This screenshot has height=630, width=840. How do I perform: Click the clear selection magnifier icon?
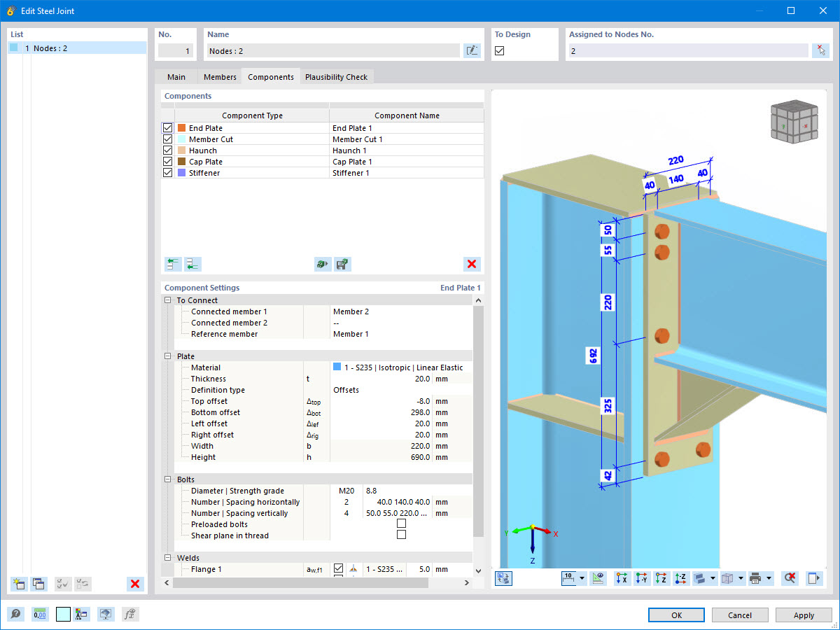(790, 578)
